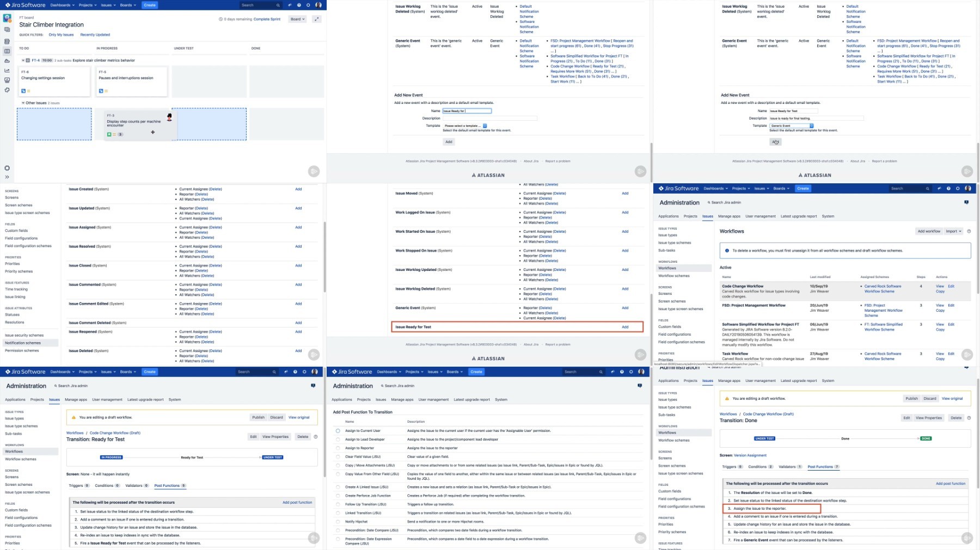Select the Assign to Current User radio button

tap(338, 431)
